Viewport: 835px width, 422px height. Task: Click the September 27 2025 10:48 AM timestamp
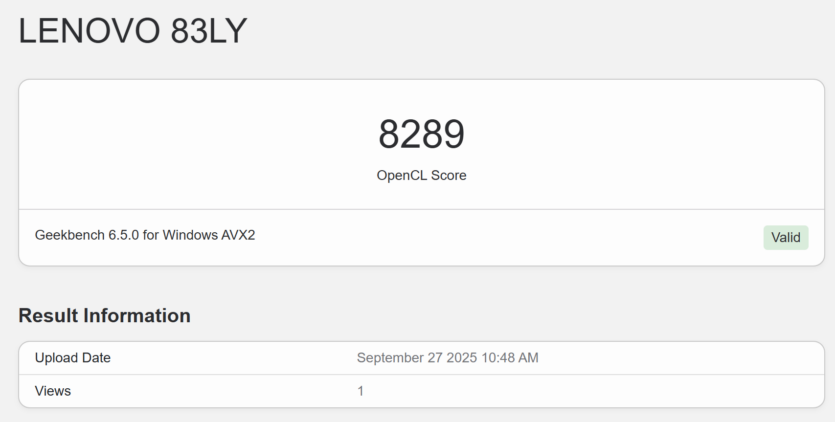point(447,358)
